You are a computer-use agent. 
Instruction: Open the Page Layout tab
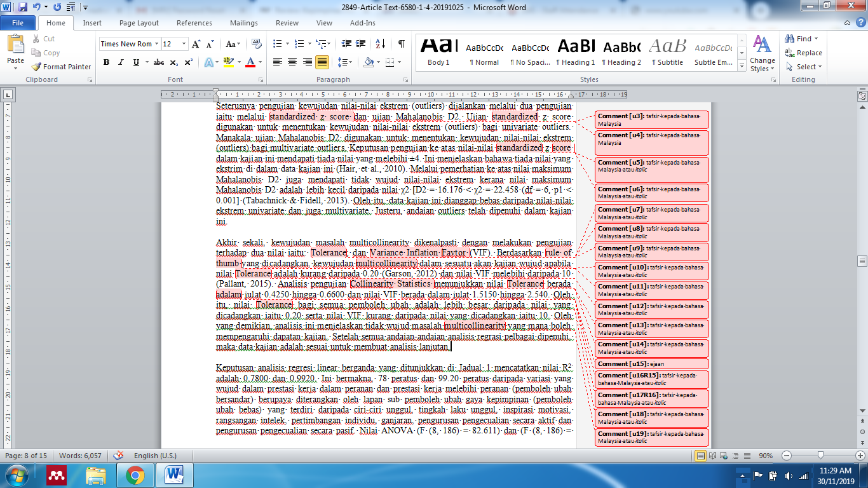139,23
